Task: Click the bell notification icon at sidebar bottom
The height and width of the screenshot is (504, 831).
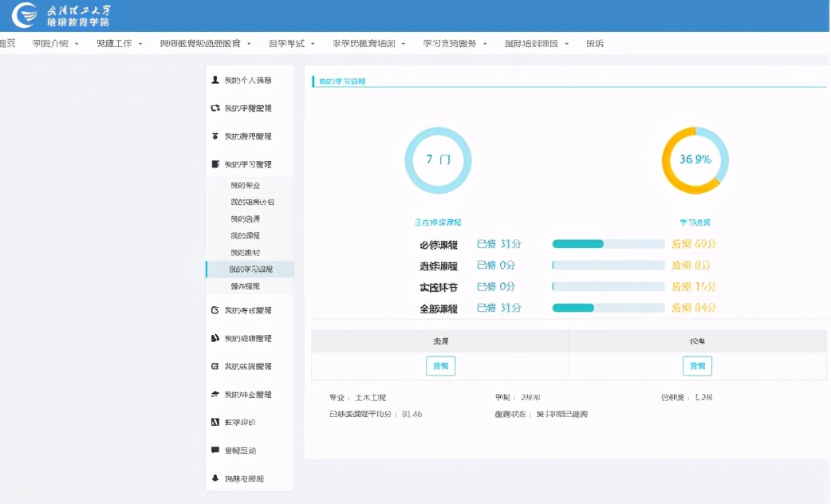Action: pos(214,477)
